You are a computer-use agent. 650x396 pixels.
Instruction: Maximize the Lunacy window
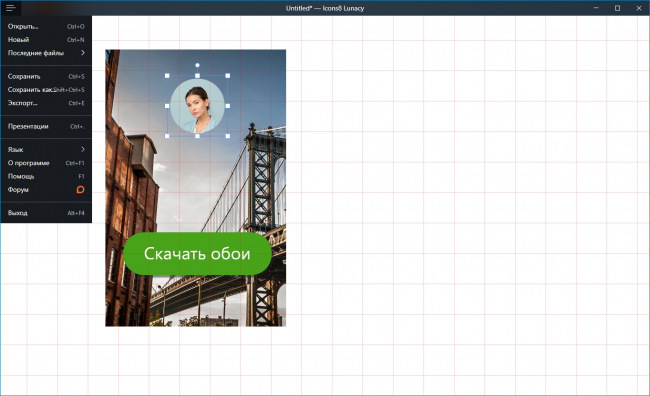[x=617, y=8]
